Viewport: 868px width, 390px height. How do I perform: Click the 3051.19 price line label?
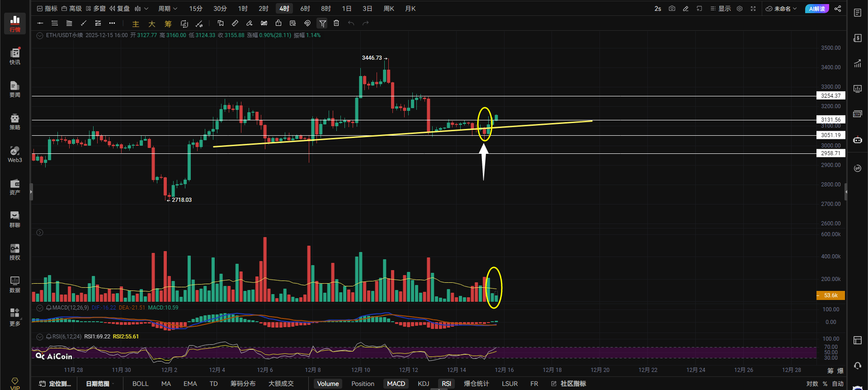click(831, 135)
